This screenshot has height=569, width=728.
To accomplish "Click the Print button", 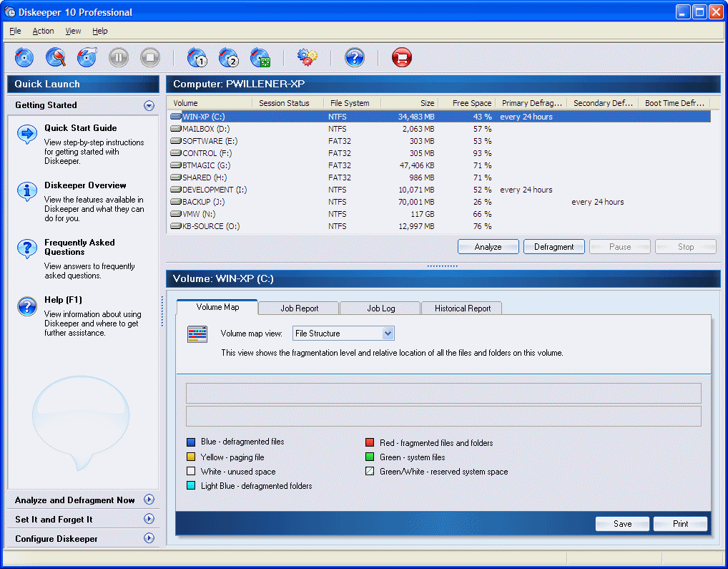I will click(x=680, y=524).
